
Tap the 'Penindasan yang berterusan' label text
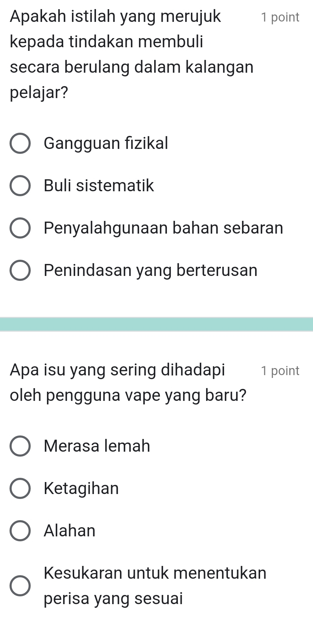(151, 270)
